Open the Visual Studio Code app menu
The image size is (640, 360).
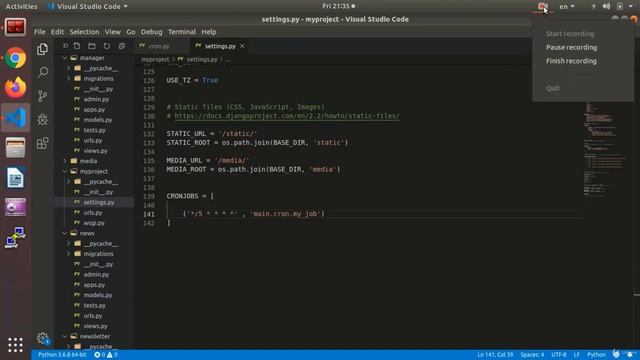click(x=88, y=6)
